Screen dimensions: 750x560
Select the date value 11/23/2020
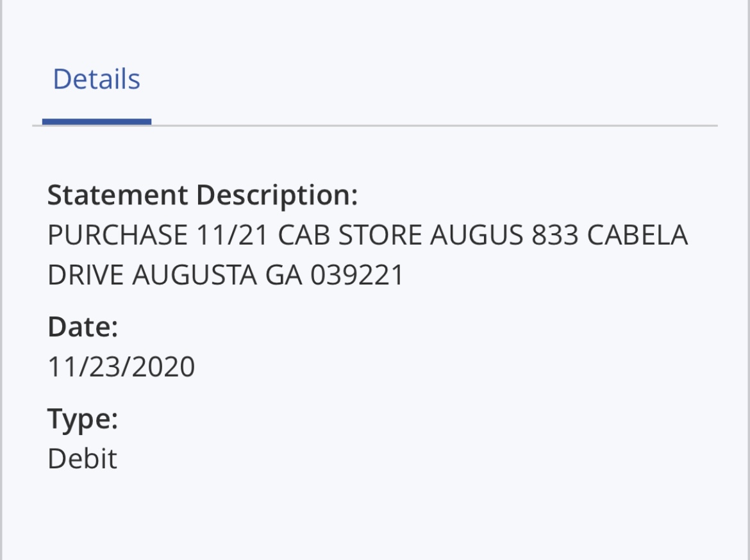click(121, 366)
